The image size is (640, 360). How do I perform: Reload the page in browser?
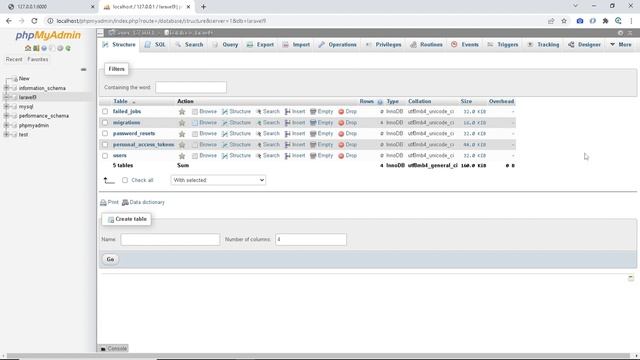(x=34, y=21)
